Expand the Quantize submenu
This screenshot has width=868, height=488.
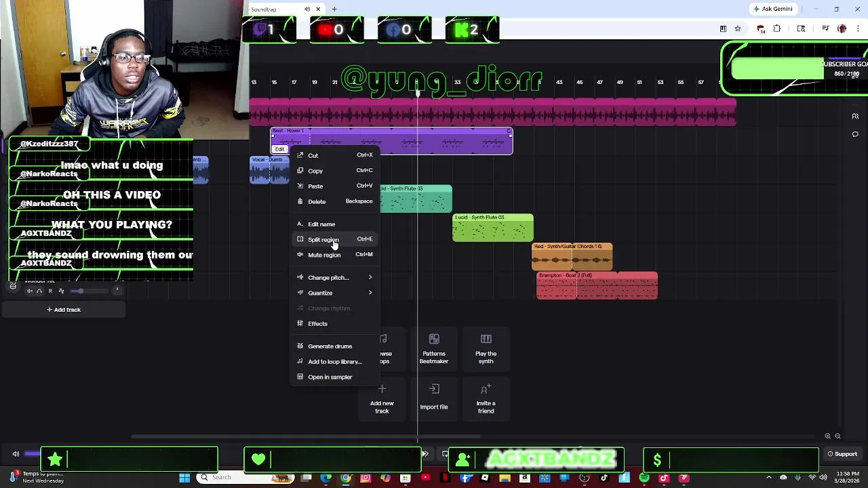pos(335,293)
